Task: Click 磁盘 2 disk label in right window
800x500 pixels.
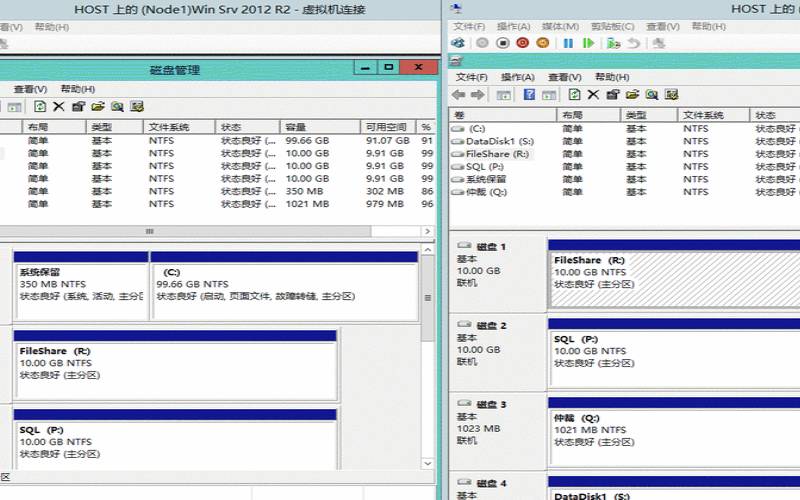Action: click(x=490, y=326)
